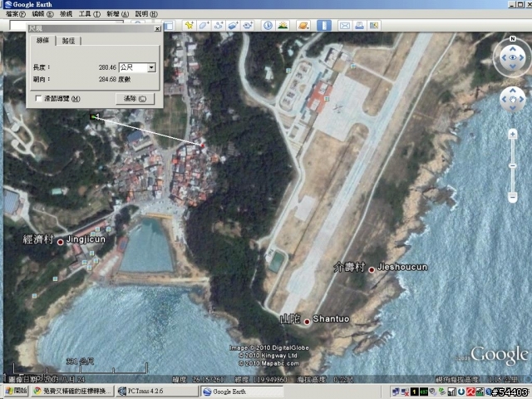
Task: Click the Add Placemark pushpin icon
Action: (189, 26)
